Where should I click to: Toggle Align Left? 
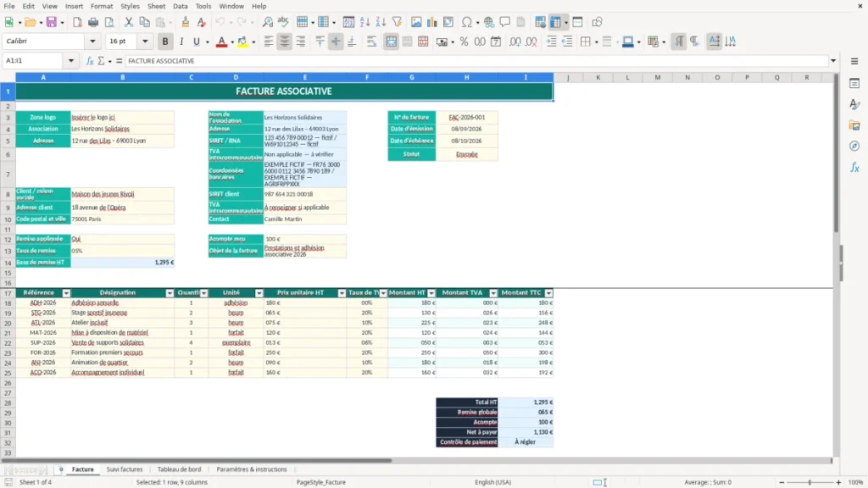coord(269,42)
